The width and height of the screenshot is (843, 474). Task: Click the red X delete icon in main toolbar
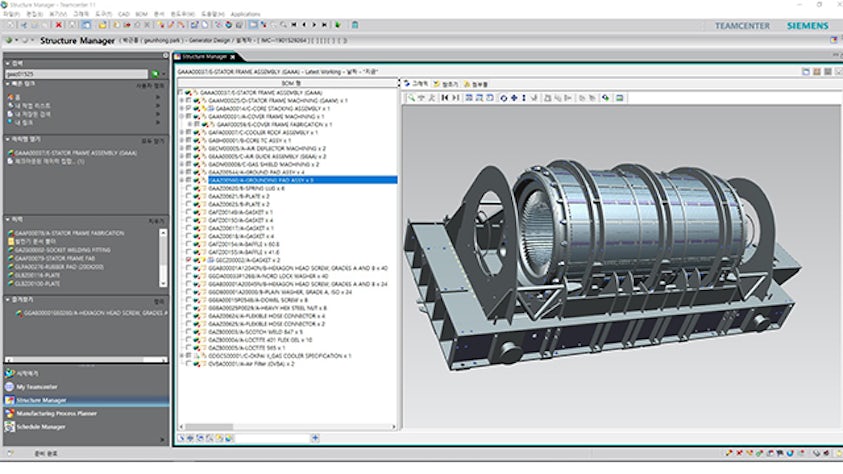point(59,25)
